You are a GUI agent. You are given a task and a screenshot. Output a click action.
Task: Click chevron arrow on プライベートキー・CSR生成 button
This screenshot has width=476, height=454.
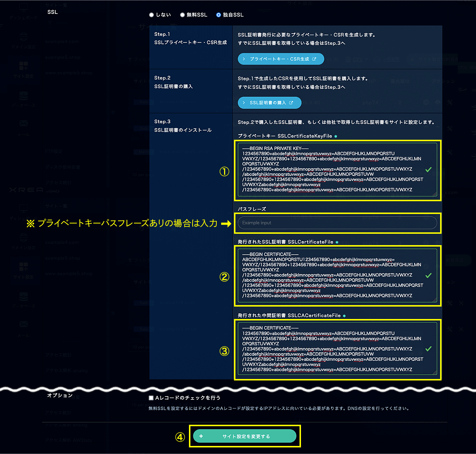tap(244, 59)
